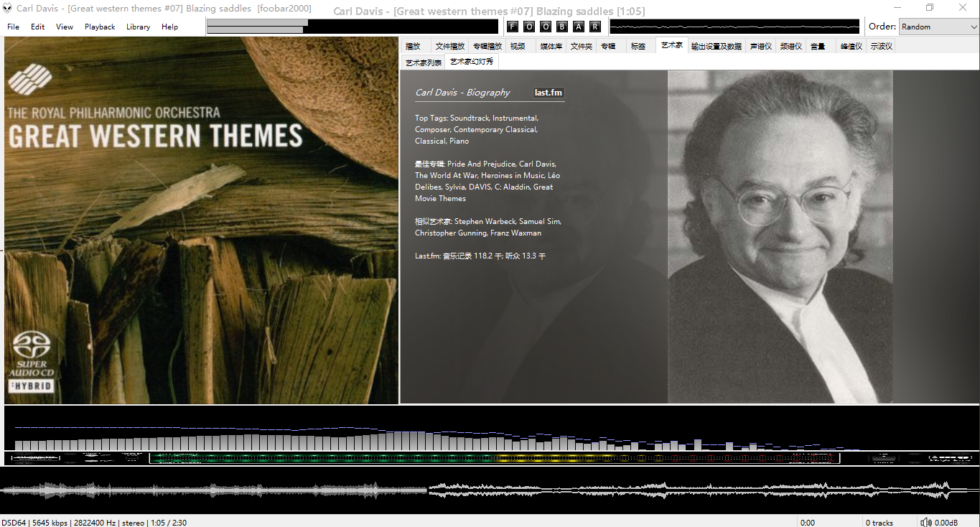Select the 艺术家列表 sub-tab

tap(423, 62)
